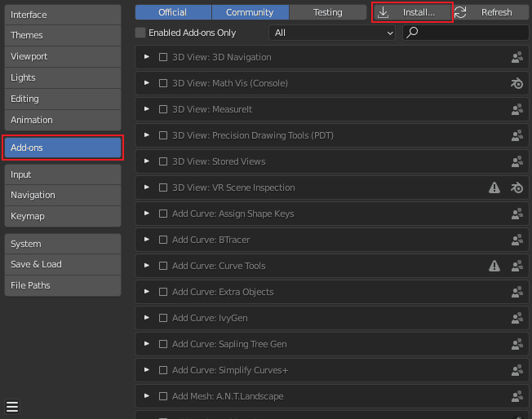The image size is (532, 419).
Task: Click the 'Add Mesh: A.N.T.Landscape' label
Action: tap(228, 396)
